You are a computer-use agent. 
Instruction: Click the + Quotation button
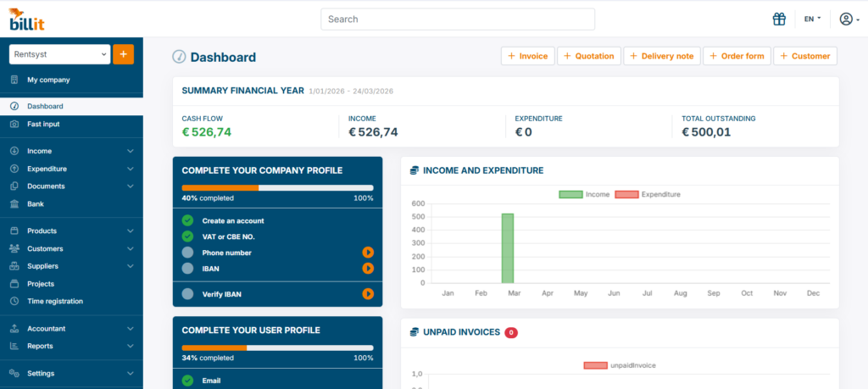[588, 56]
